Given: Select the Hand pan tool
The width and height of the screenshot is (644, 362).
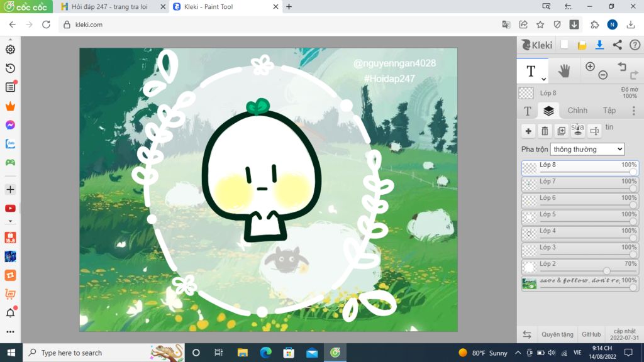Looking at the screenshot, I should (564, 71).
